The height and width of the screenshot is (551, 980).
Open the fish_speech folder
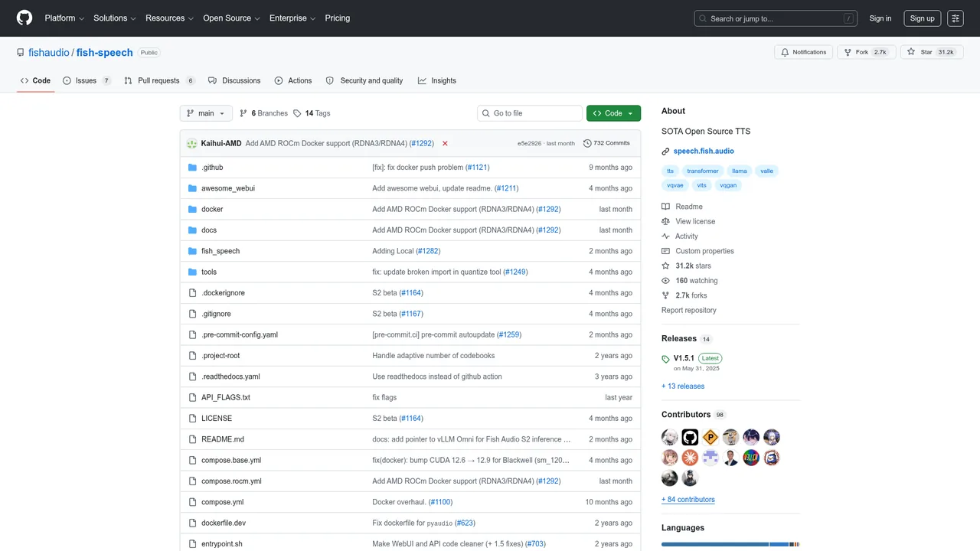pos(220,251)
